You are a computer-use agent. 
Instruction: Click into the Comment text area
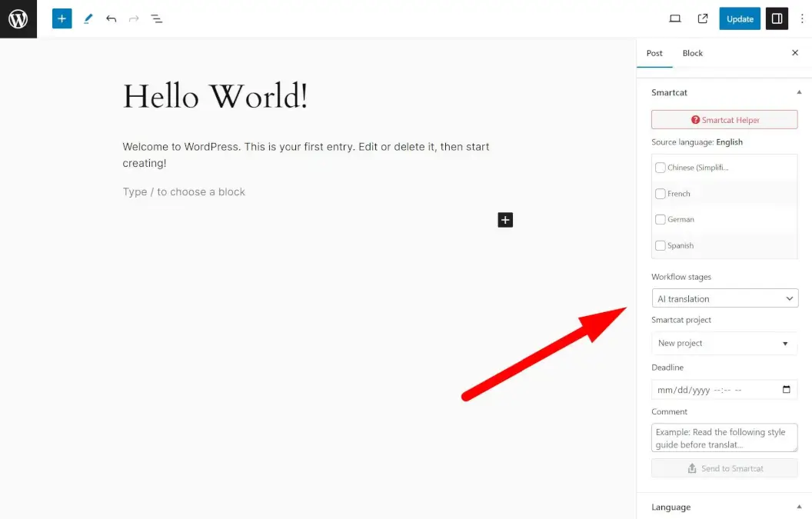[724, 438]
